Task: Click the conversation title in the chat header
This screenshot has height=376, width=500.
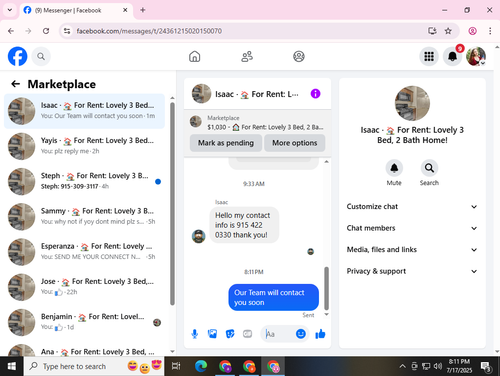Action: 257,94
